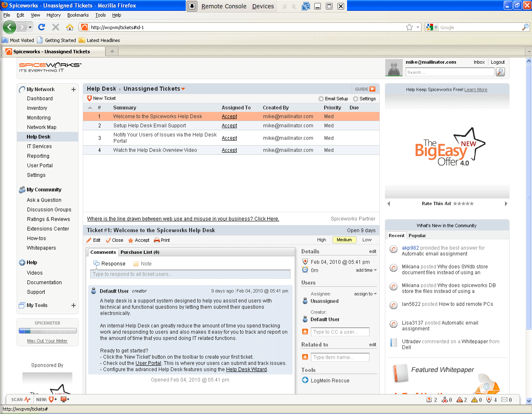This screenshot has width=532, height=414.
Task: Open the Bookmarks menu
Action: [78, 15]
